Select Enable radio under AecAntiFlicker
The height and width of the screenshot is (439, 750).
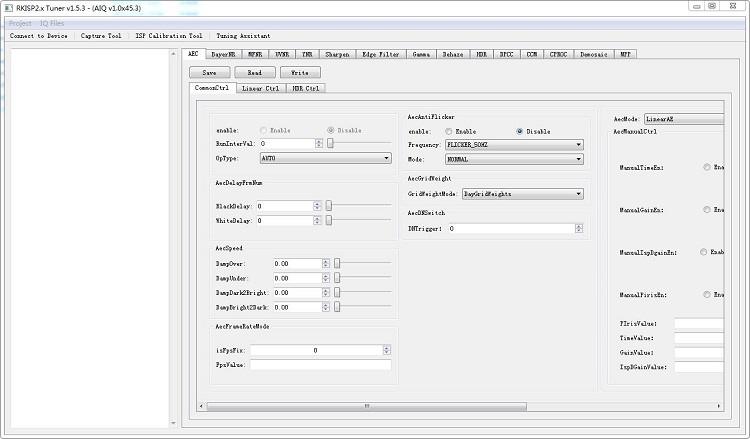click(x=449, y=132)
